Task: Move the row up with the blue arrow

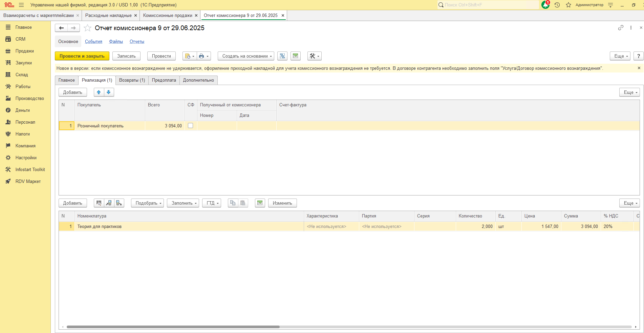Action: click(99, 92)
